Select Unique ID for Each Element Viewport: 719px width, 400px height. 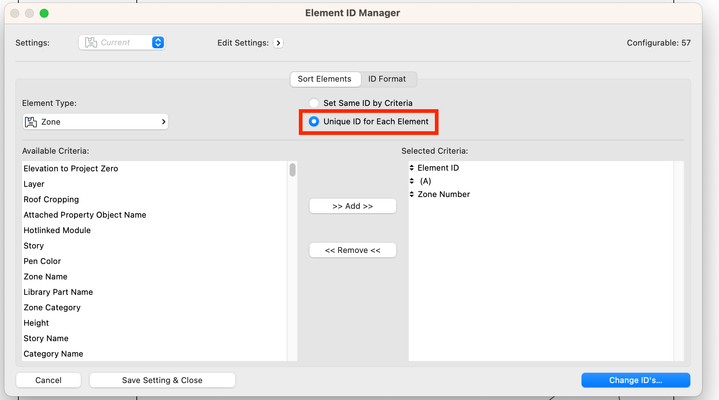tap(314, 122)
